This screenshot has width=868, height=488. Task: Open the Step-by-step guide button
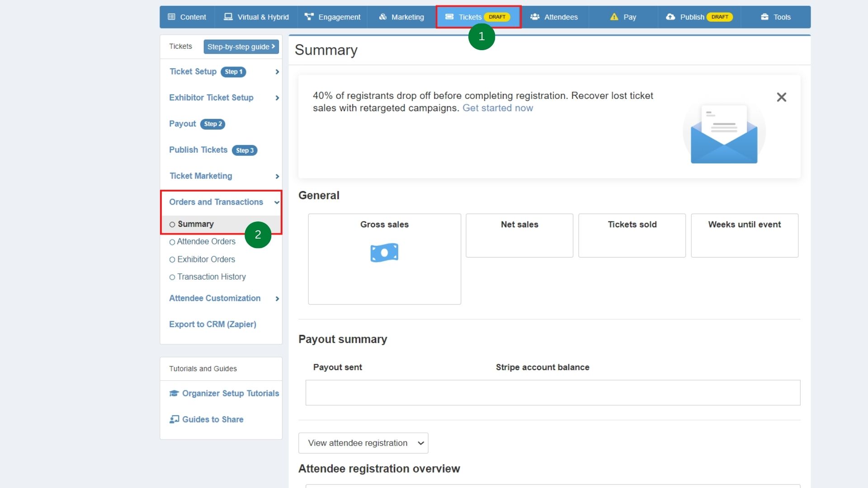[x=241, y=47]
